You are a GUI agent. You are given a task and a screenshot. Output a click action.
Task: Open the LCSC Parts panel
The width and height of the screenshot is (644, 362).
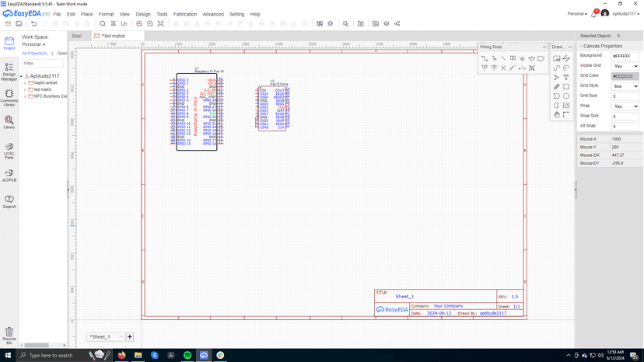(9, 148)
